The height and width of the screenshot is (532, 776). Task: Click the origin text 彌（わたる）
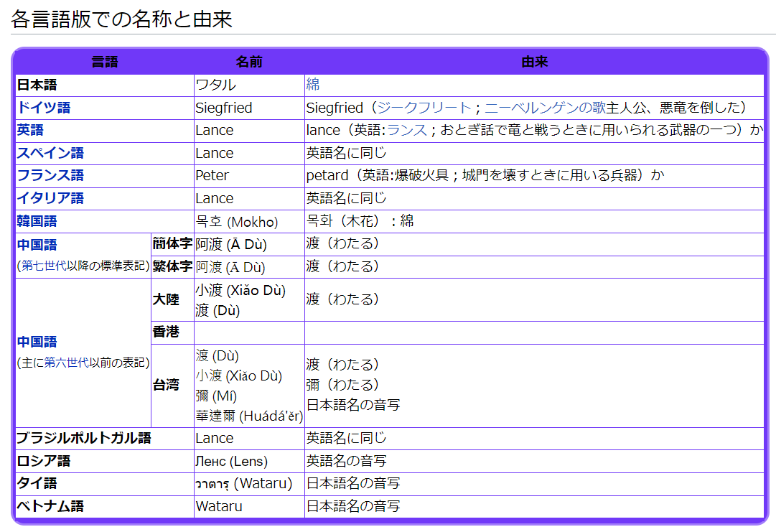click(342, 385)
